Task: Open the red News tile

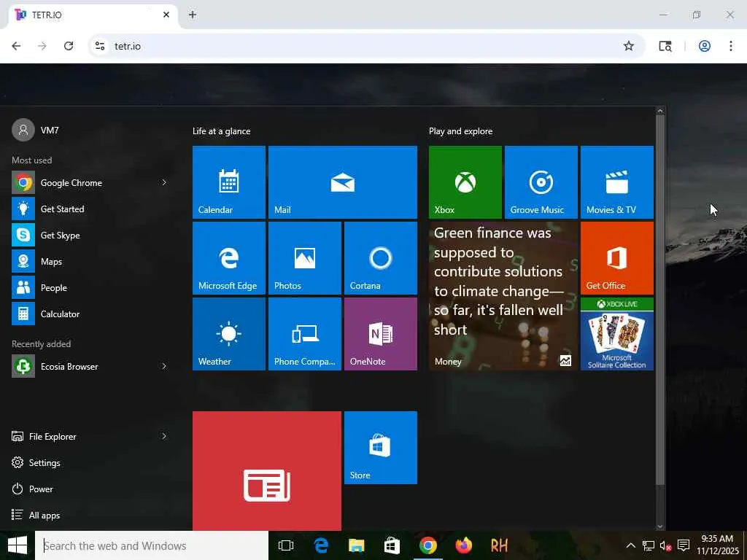Action: click(x=267, y=471)
